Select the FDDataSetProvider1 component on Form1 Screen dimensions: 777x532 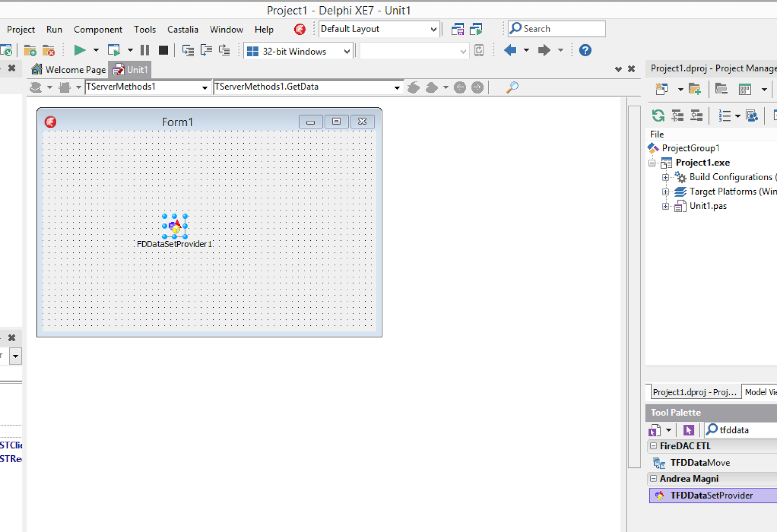coord(175,226)
